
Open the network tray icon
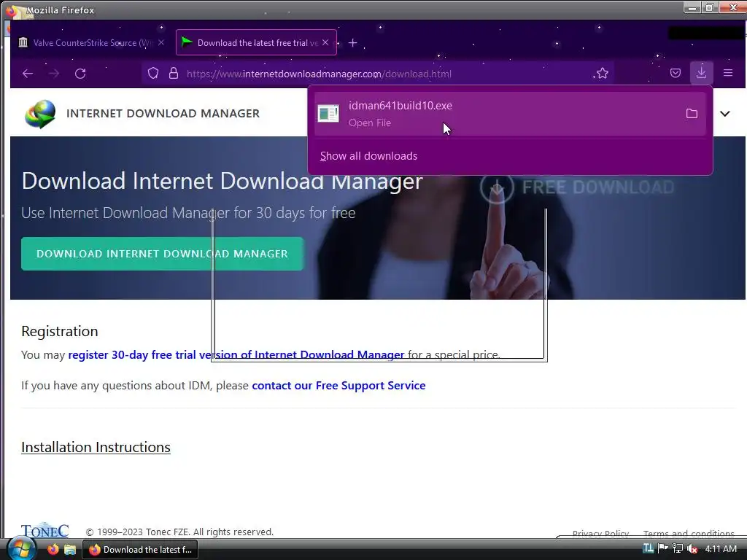(678, 548)
